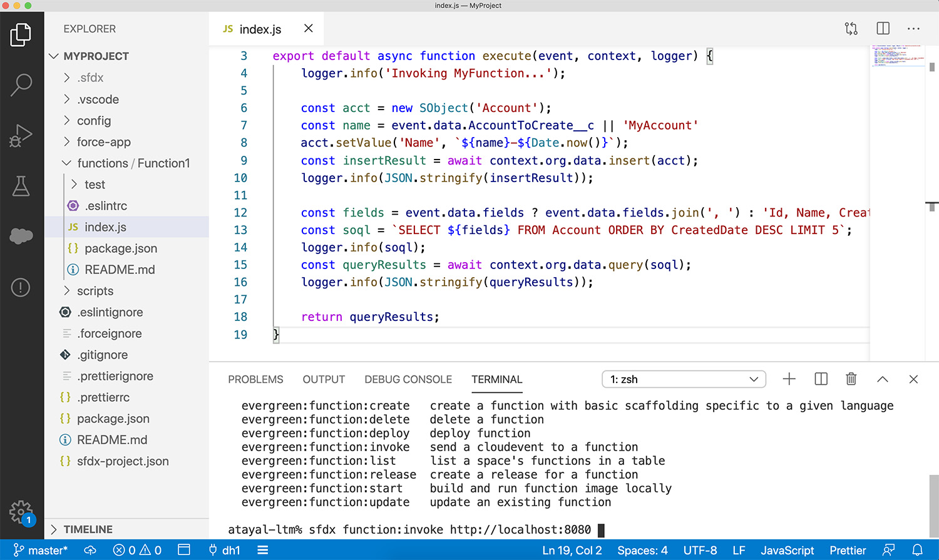Viewport: 939px width, 560px height.
Task: Expand the TIMELINE section
Action: pyautogui.click(x=88, y=529)
